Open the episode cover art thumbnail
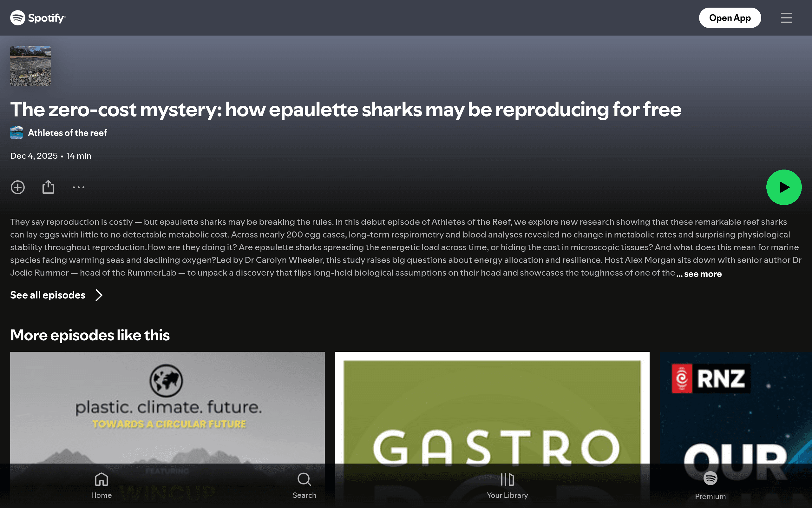The width and height of the screenshot is (812, 508). tap(30, 66)
